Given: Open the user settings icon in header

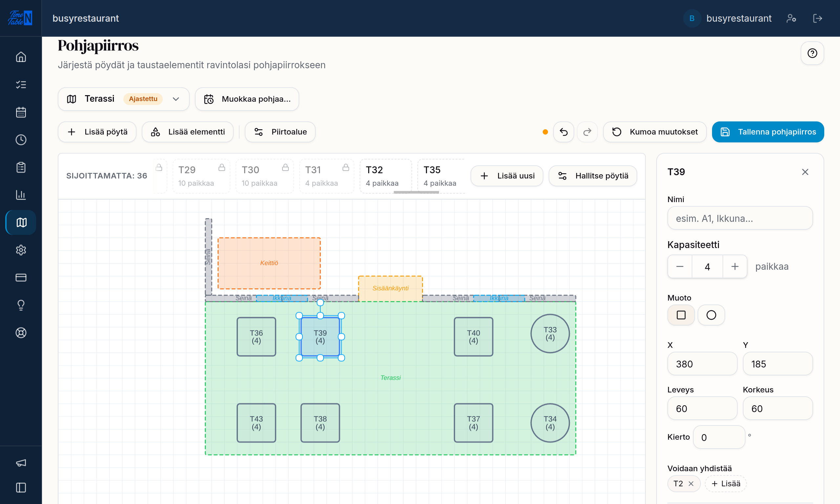Looking at the screenshot, I should pyautogui.click(x=791, y=18).
